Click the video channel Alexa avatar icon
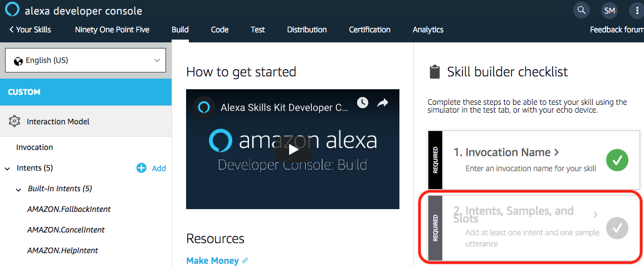This screenshot has width=644, height=266. (204, 107)
